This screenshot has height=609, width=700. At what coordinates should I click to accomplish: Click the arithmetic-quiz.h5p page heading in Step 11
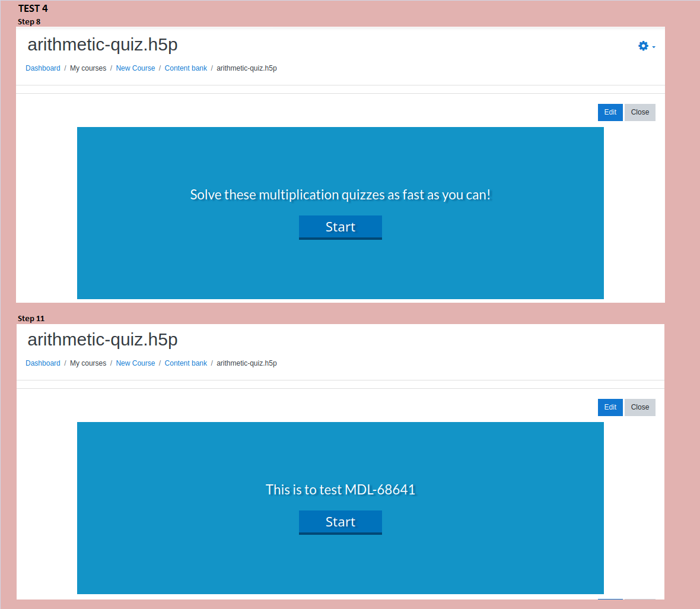pyautogui.click(x=103, y=340)
